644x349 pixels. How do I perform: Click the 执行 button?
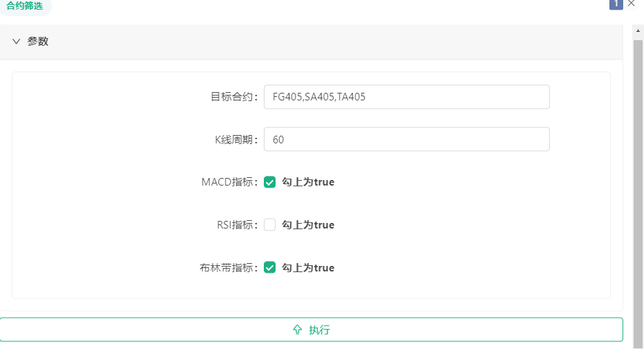click(312, 330)
